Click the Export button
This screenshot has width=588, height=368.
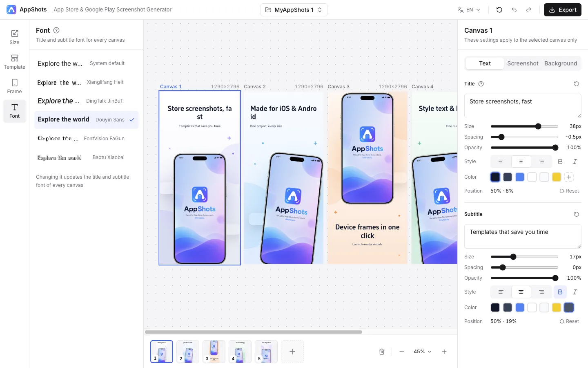tap(563, 10)
